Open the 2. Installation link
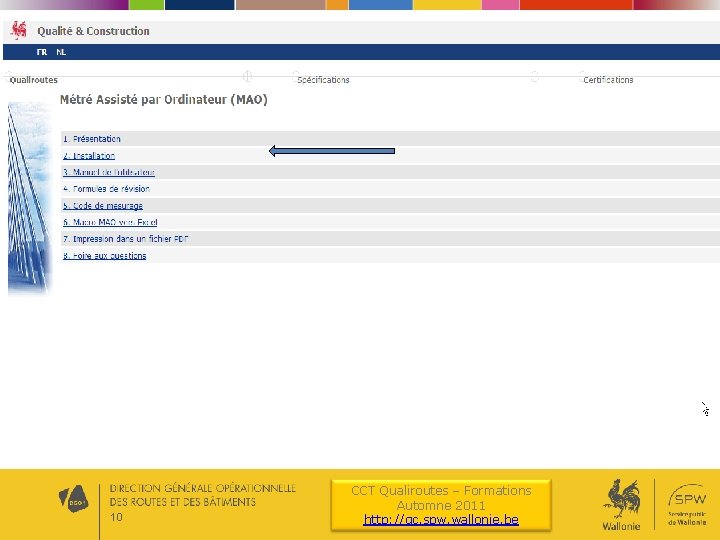Image resolution: width=720 pixels, height=540 pixels. tap(89, 156)
